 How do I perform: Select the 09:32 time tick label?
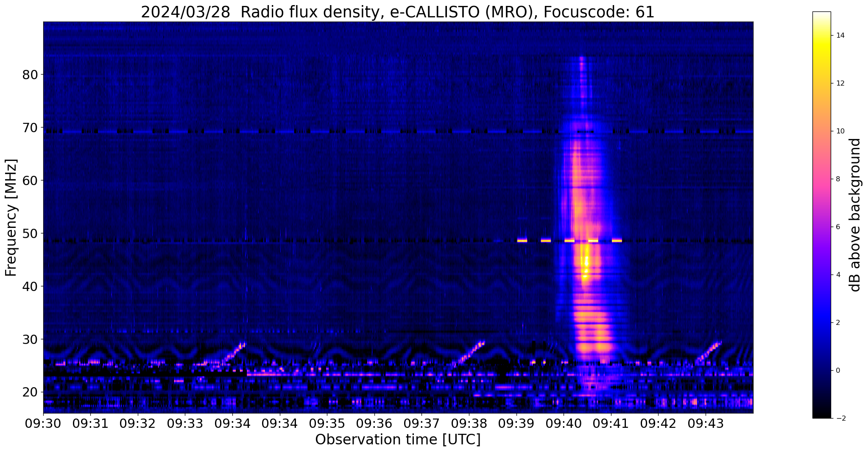point(138,424)
